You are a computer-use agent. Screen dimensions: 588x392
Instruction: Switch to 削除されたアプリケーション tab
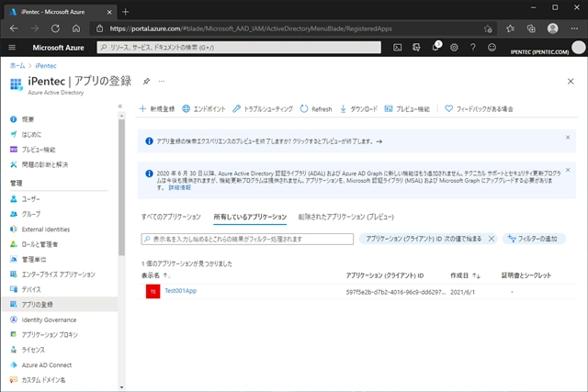(346, 217)
